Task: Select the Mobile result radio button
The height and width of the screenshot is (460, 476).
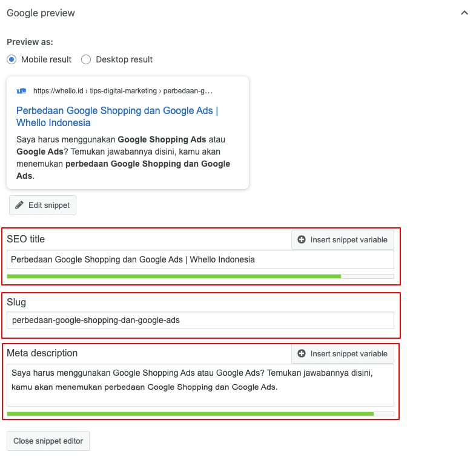Action: point(12,59)
